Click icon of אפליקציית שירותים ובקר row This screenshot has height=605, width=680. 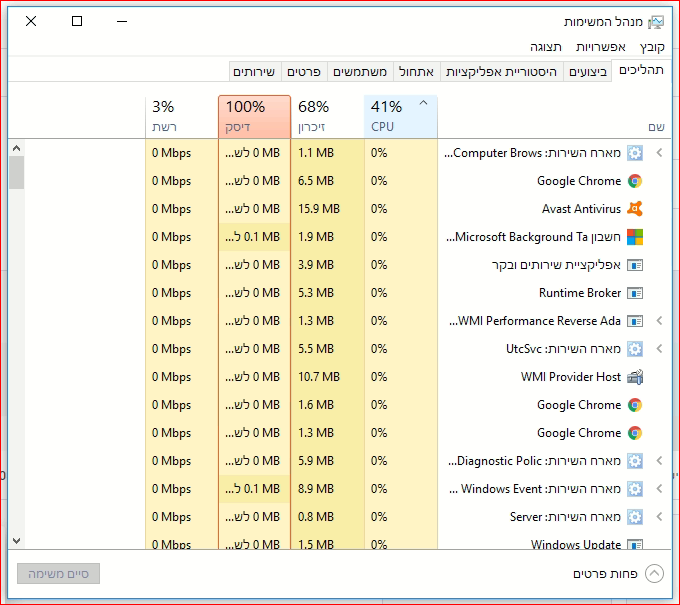tap(635, 265)
